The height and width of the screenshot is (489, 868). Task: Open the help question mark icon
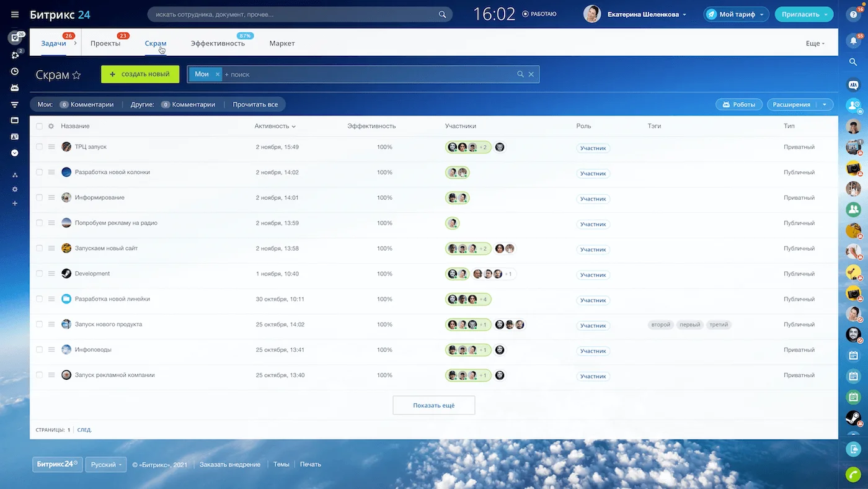tap(853, 14)
